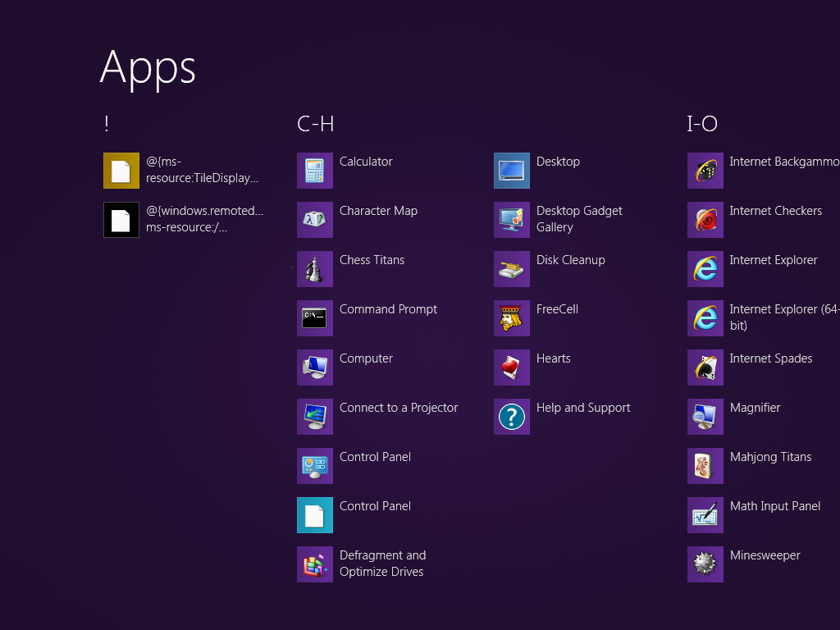Open Desktop Gadget Gallery icon
Screen dimensions: 840x630
click(512, 220)
